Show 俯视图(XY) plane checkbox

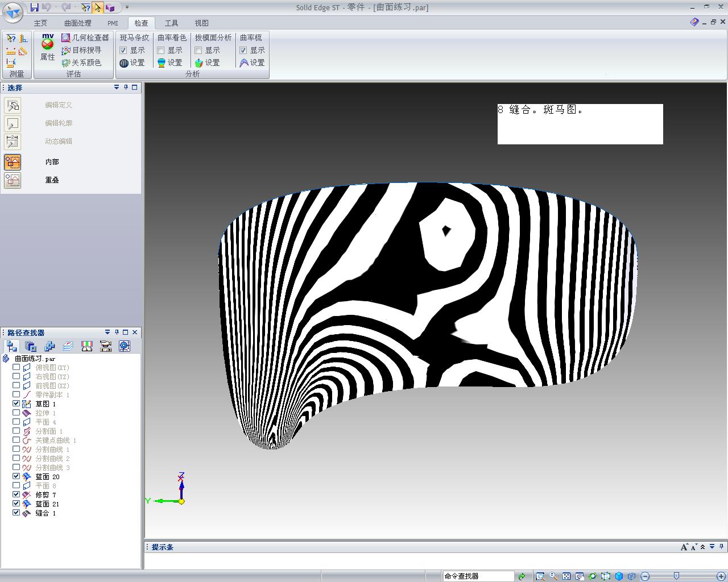click(x=16, y=368)
